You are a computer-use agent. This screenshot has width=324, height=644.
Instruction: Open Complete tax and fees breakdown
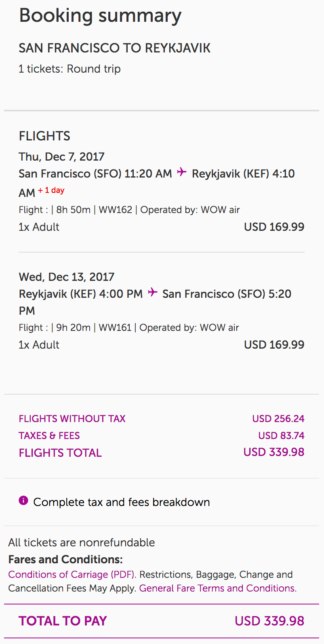tap(121, 502)
